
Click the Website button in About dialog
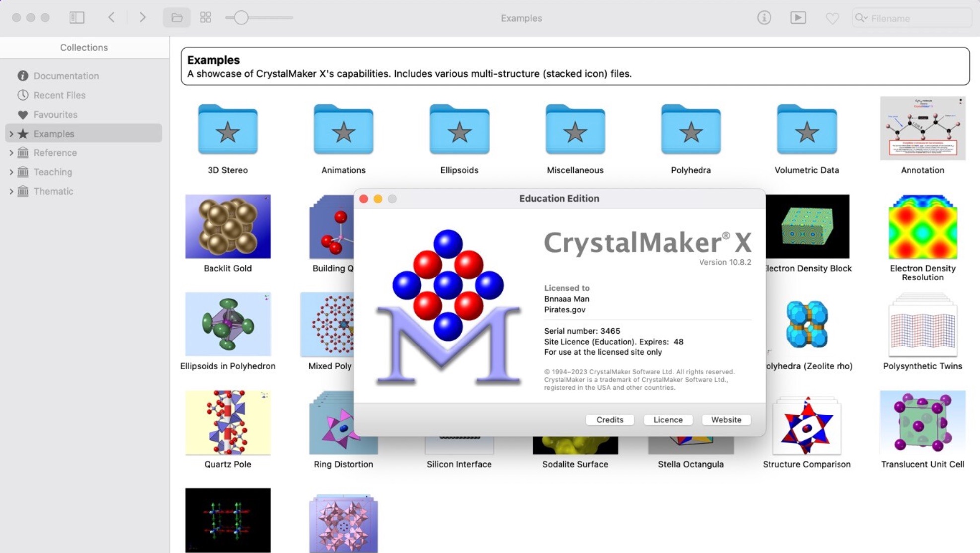(726, 419)
